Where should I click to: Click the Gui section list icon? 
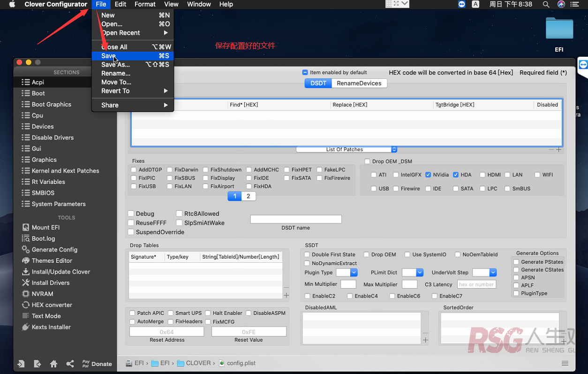pos(26,149)
